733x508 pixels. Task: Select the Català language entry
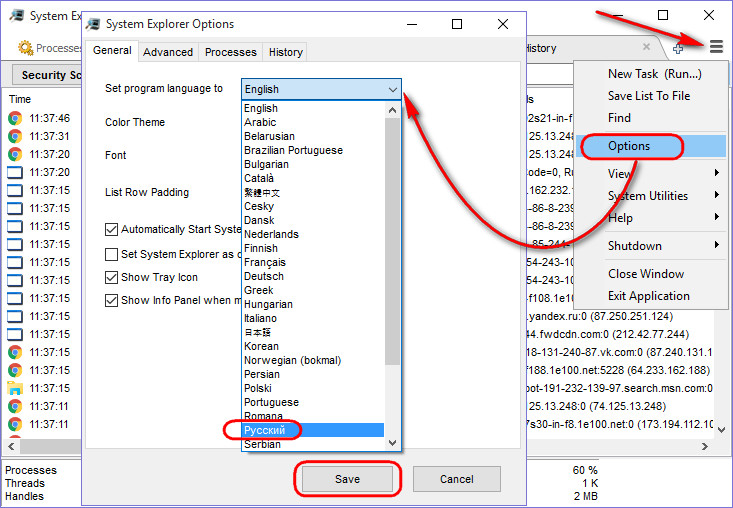click(313, 179)
